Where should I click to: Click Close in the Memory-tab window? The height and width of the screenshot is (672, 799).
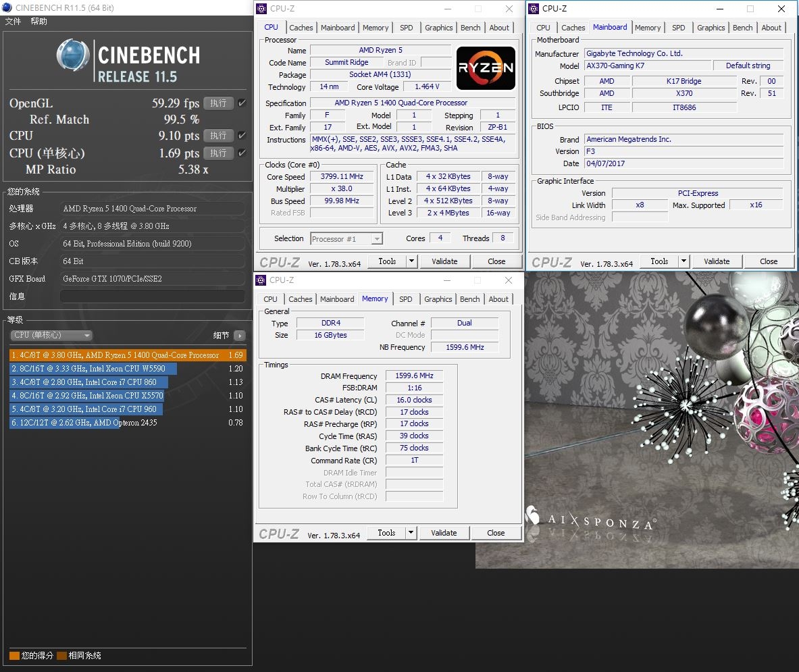point(496,533)
